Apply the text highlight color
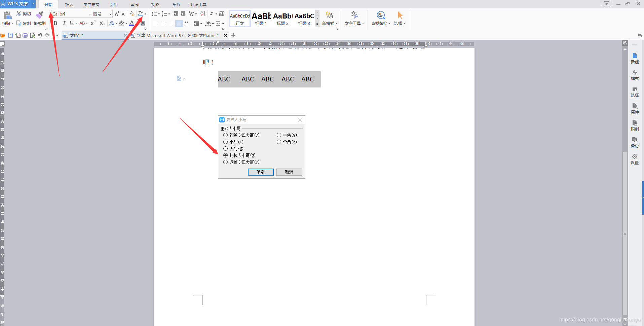The height and width of the screenshot is (326, 644). [121, 23]
